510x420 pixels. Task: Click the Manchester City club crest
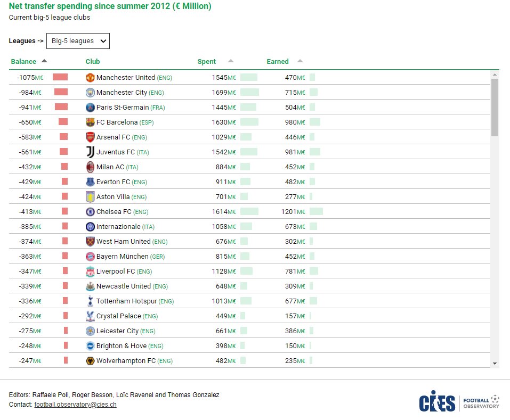(x=90, y=93)
